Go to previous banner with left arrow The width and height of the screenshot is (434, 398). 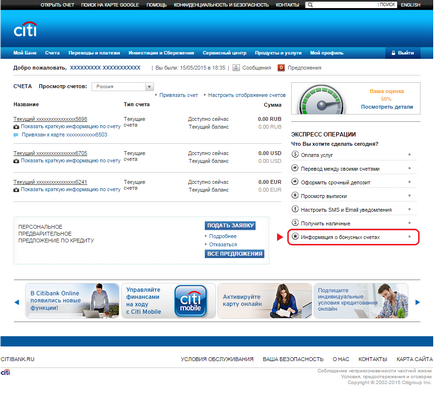tap(17, 302)
